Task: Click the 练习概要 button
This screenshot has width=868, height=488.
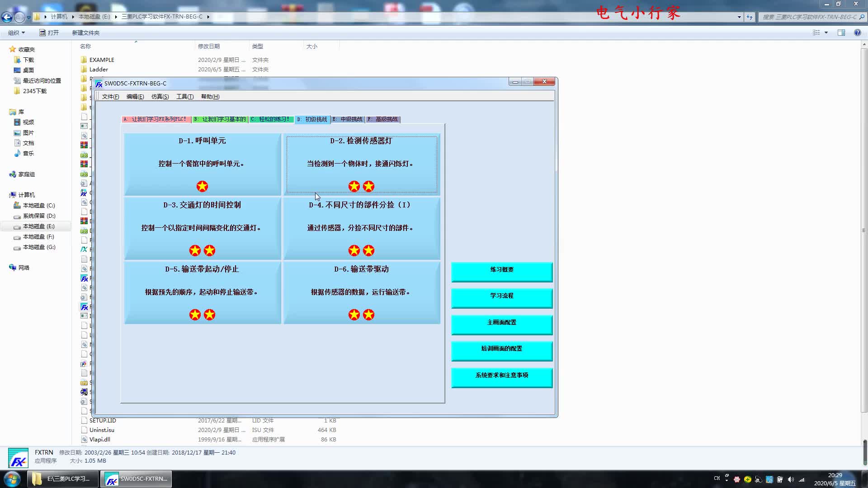Action: (x=502, y=272)
